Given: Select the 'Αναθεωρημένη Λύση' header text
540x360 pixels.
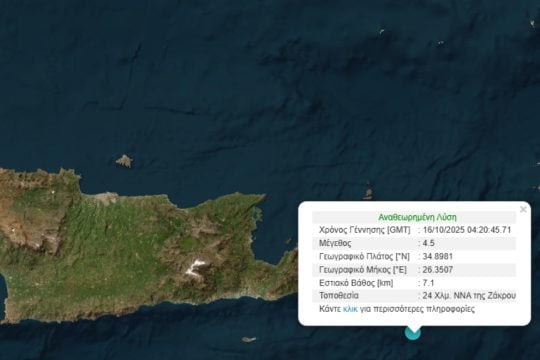Looking at the screenshot, I should click(x=417, y=217).
